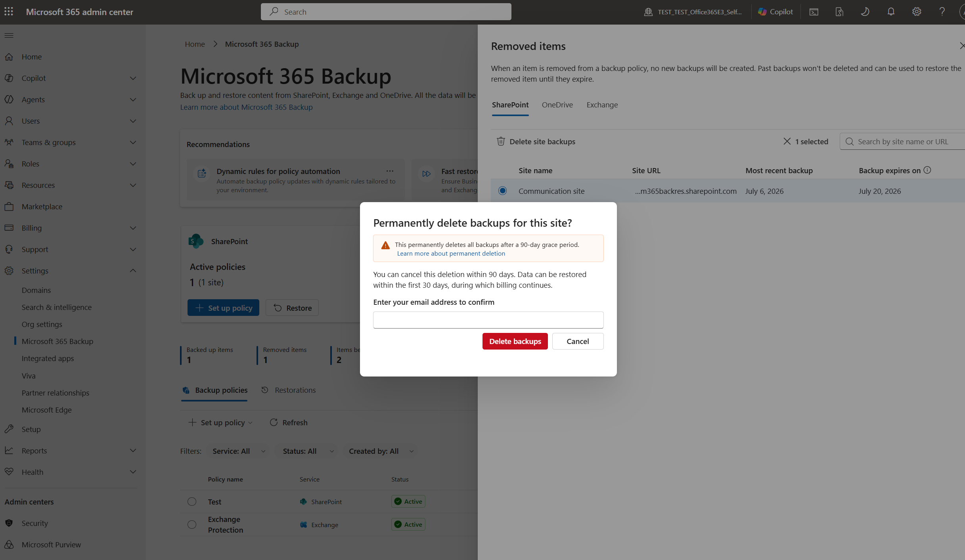The height and width of the screenshot is (560, 965).
Task: Click the Marketplace bag icon
Action: point(9,206)
